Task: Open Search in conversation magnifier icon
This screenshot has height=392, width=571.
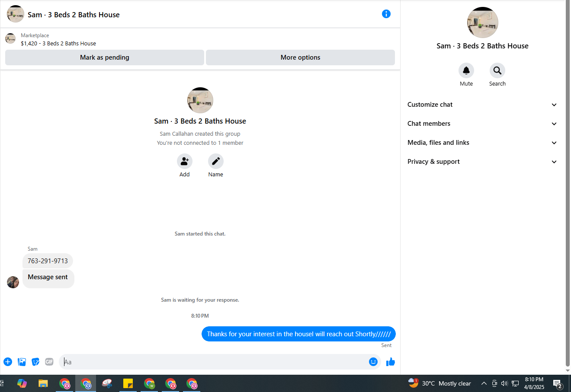Action: click(497, 70)
